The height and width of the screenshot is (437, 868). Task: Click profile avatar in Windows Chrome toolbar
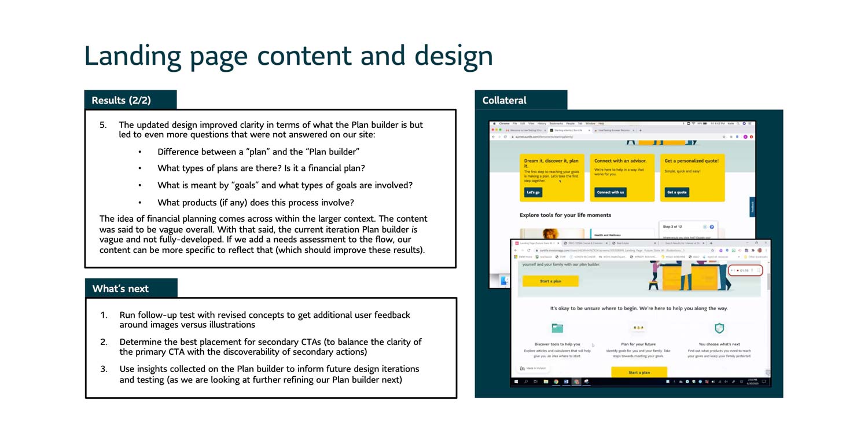[x=760, y=250]
